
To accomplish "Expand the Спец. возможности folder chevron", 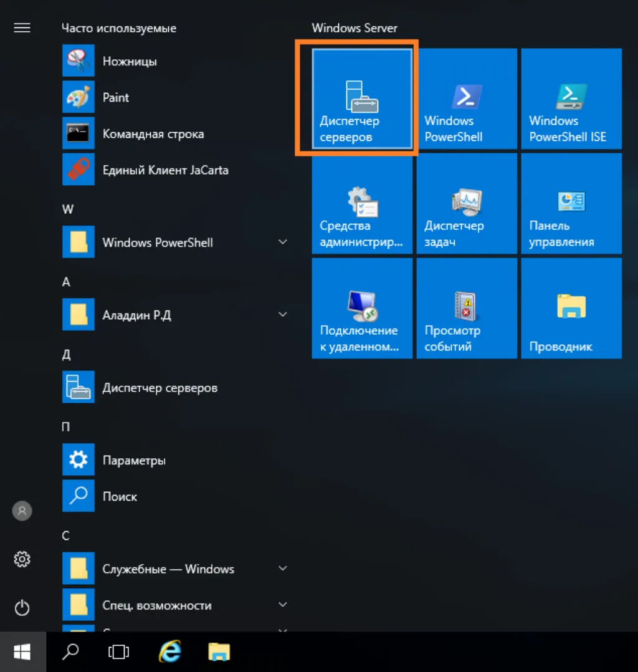I will coord(283,605).
